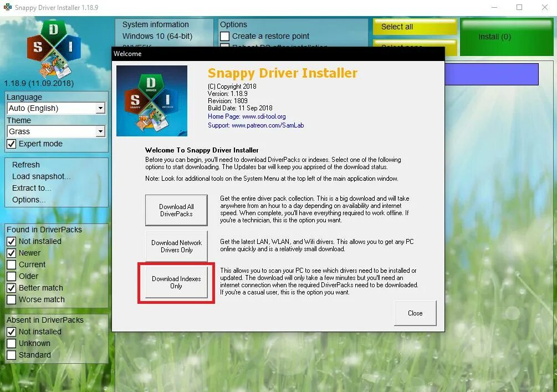Open Options... in the sidebar
This screenshot has width=557, height=392.
(x=29, y=200)
